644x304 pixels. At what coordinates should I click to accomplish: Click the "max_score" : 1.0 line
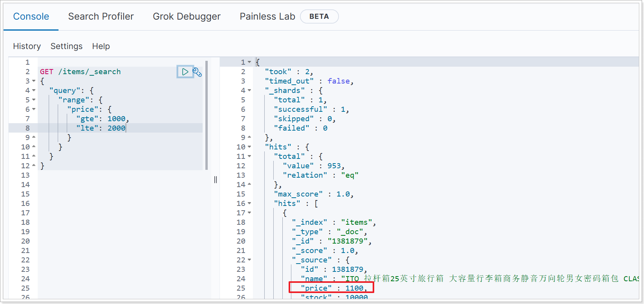click(314, 194)
